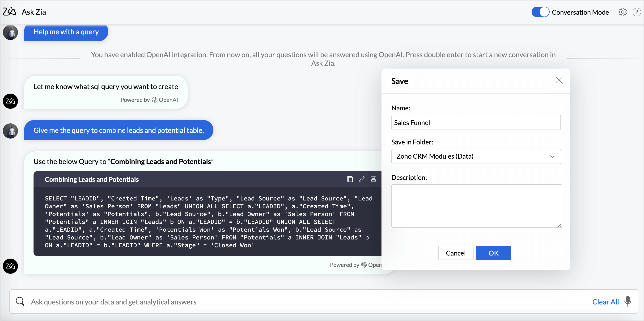This screenshot has width=644, height=321.
Task: Cancel the Save dialog
Action: click(456, 253)
